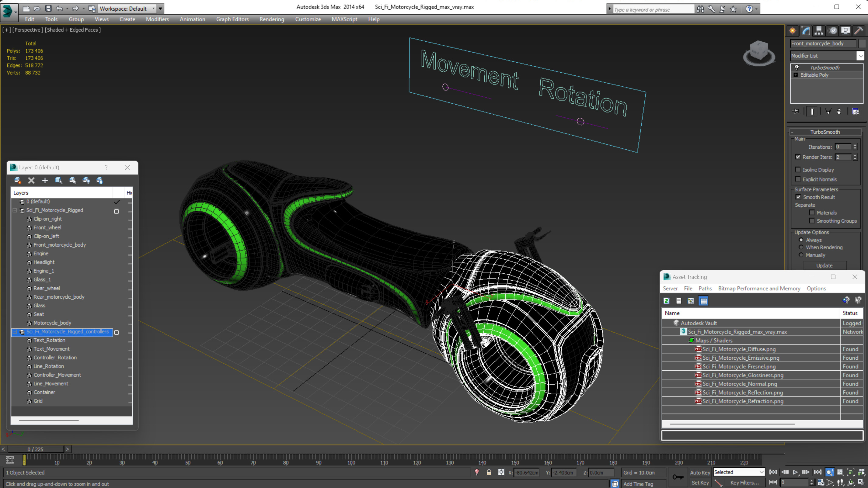Click Table View icon in Asset Tracking
This screenshot has height=488, width=868.
tap(704, 301)
